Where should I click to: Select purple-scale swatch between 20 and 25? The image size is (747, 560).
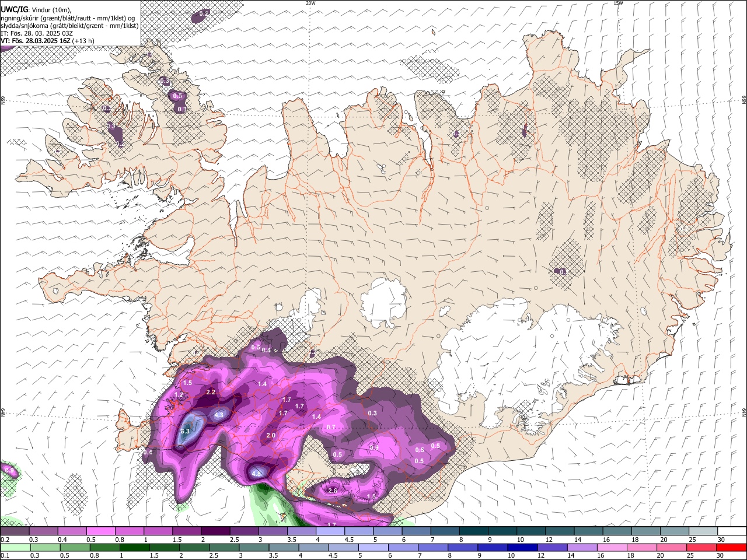675,531
